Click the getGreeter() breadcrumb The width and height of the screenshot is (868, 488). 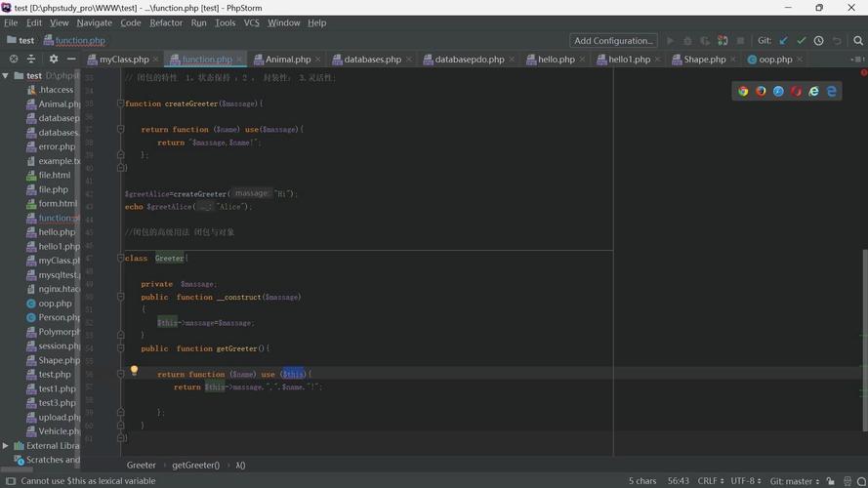click(x=196, y=466)
